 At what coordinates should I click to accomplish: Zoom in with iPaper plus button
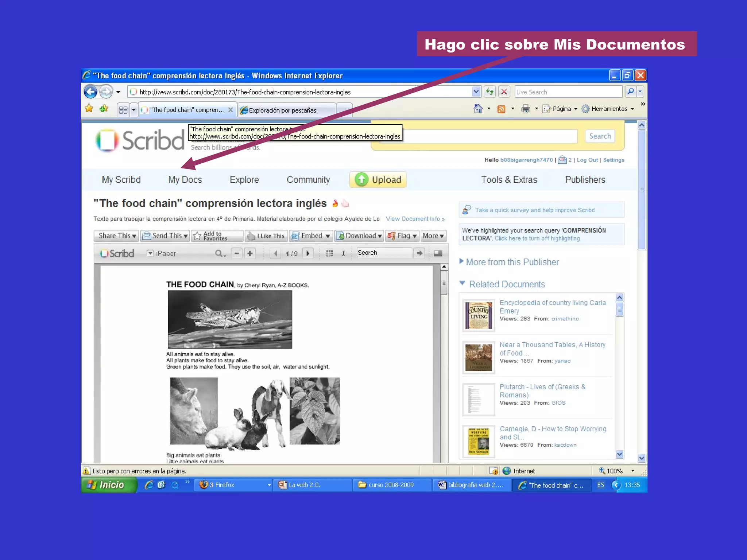point(250,253)
